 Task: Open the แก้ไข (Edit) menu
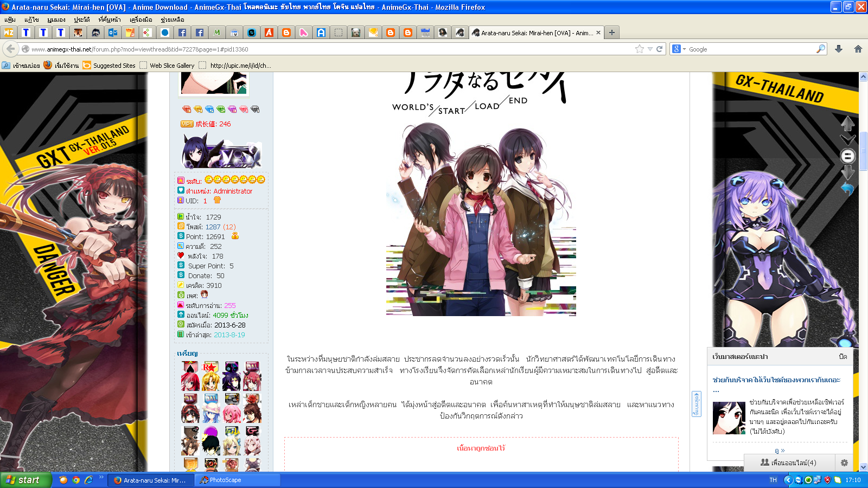(31, 20)
